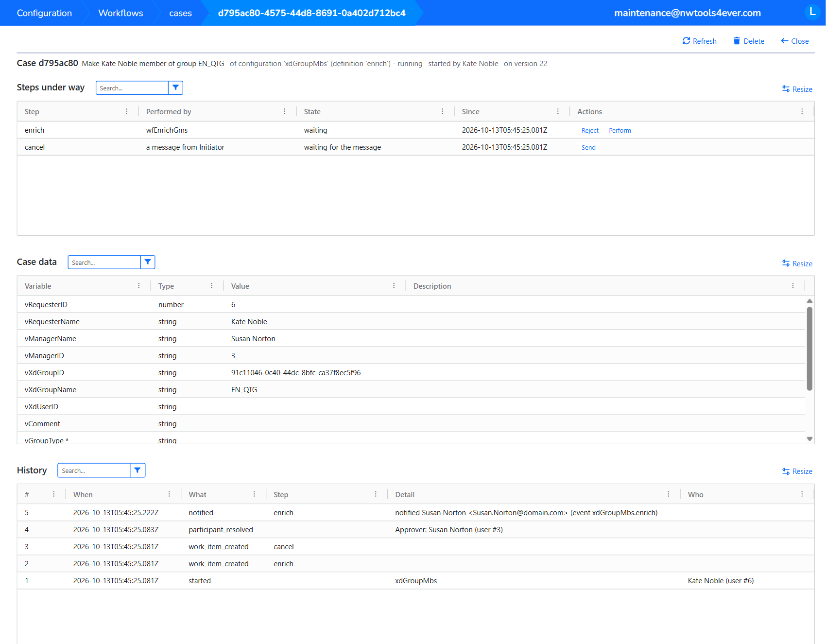Open When column options menu

pyautogui.click(x=169, y=494)
